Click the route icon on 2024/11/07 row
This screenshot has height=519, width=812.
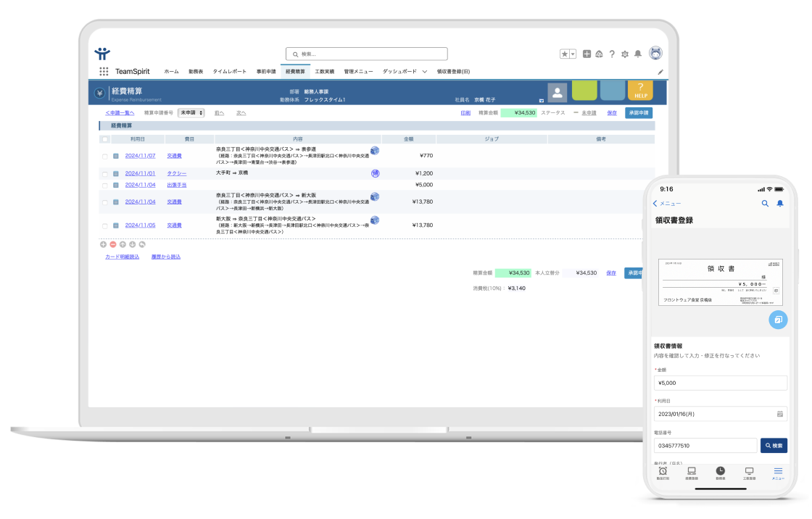tap(375, 151)
